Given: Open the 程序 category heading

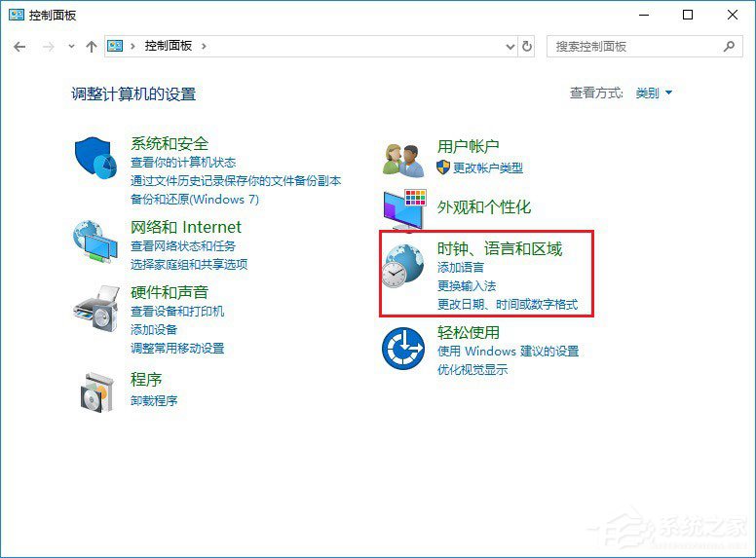Looking at the screenshot, I should 145,379.
